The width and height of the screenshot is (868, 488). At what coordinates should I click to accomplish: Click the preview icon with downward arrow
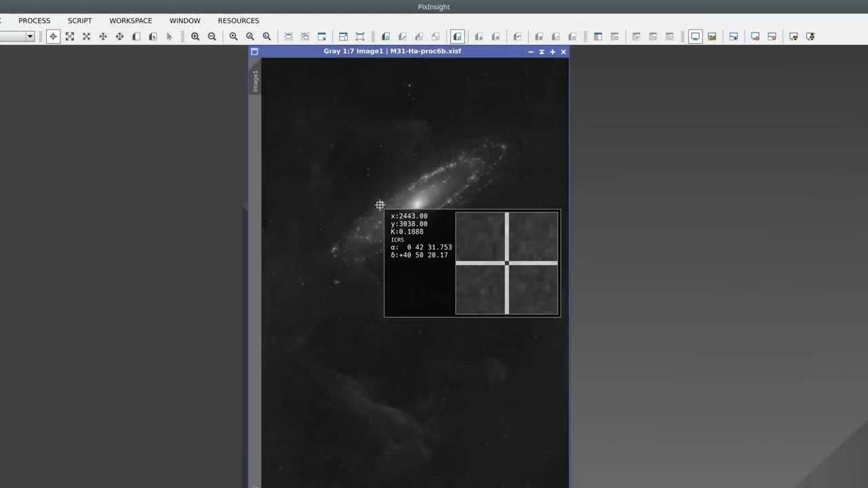[479, 37]
